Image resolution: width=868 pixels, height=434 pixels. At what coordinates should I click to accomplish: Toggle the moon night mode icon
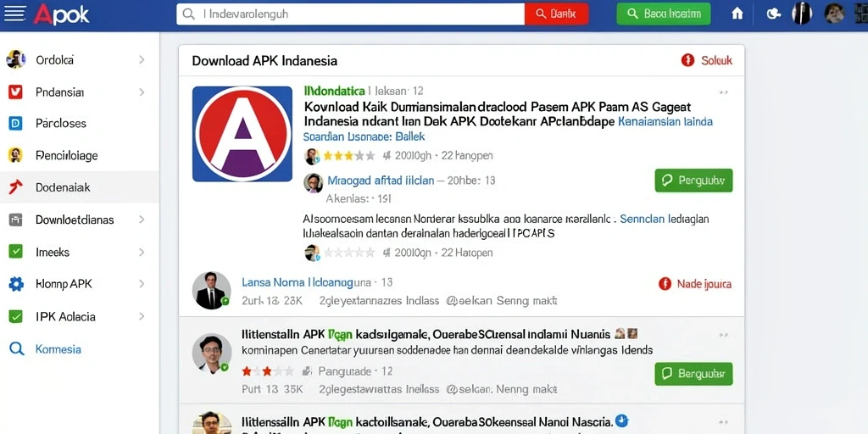(x=773, y=14)
